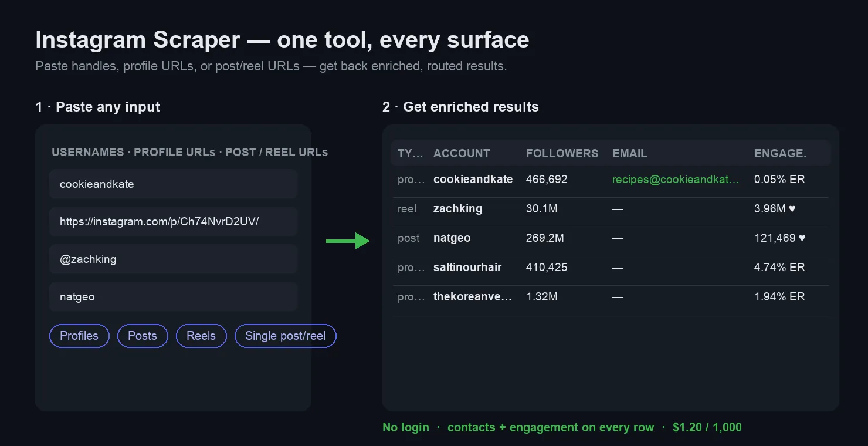Click the 2 · Get enriched results heading
This screenshot has height=446, width=868.
click(460, 107)
